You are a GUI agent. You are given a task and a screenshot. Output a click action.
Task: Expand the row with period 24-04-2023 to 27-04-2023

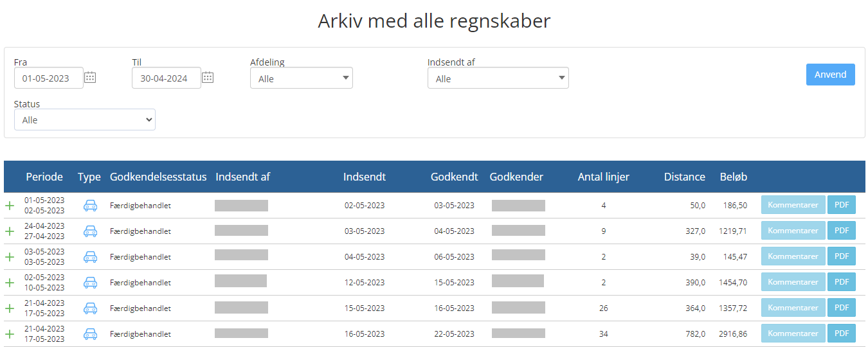tap(10, 231)
